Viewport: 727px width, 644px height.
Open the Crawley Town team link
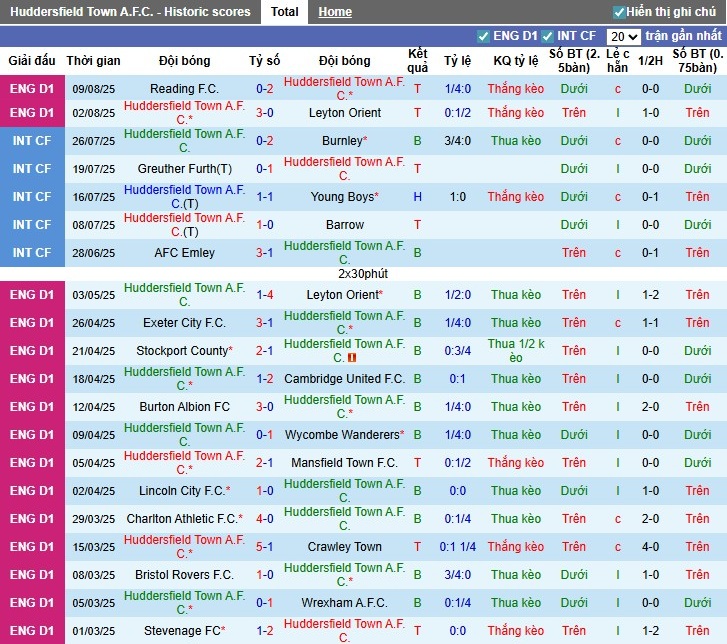[x=344, y=547]
